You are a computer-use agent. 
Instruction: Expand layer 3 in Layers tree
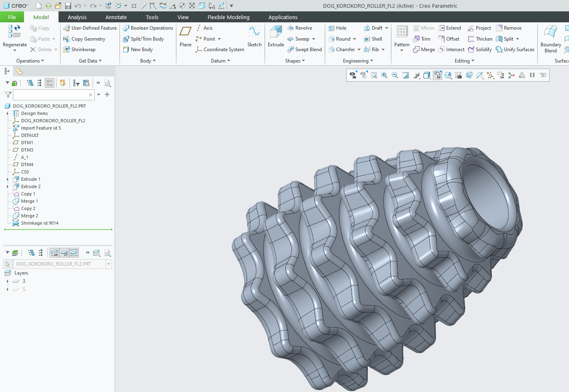(8, 281)
